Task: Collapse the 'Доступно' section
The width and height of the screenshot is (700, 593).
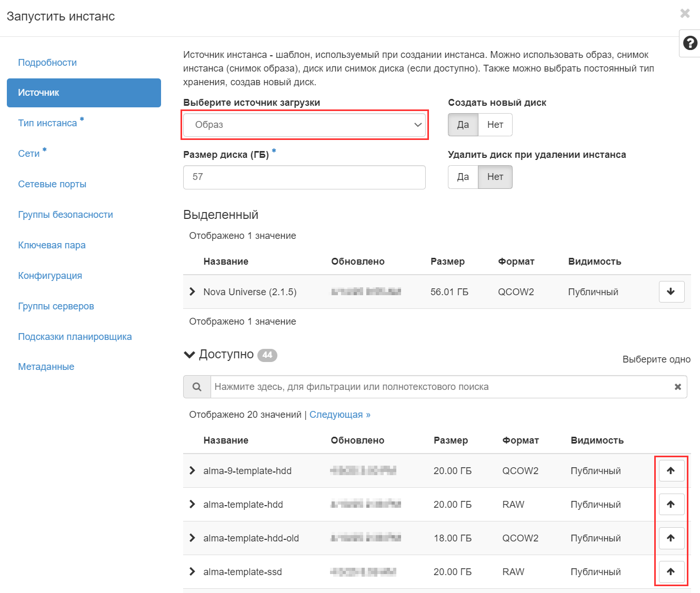Action: click(x=189, y=355)
